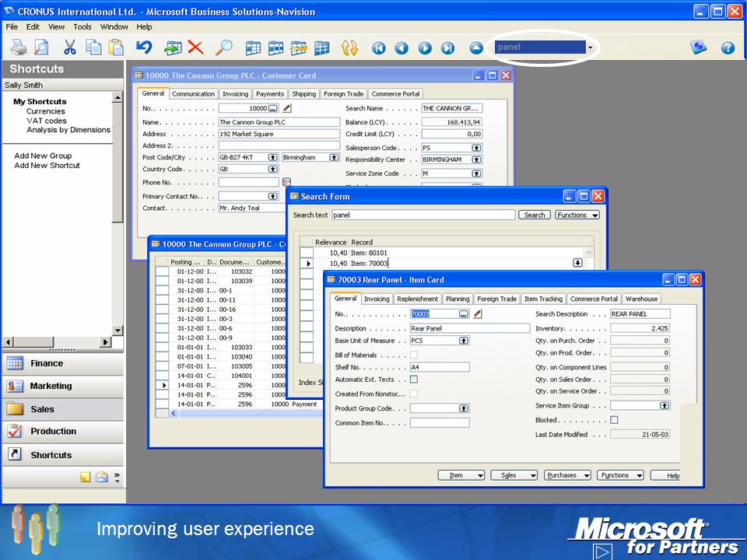
Task: Click the Find magnifying glass icon
Action: [223, 47]
